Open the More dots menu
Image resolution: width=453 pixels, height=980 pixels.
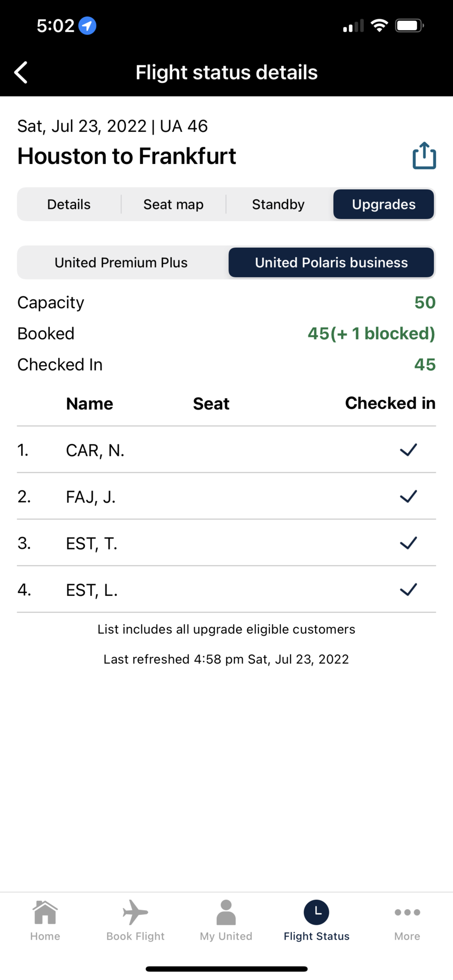tap(407, 913)
